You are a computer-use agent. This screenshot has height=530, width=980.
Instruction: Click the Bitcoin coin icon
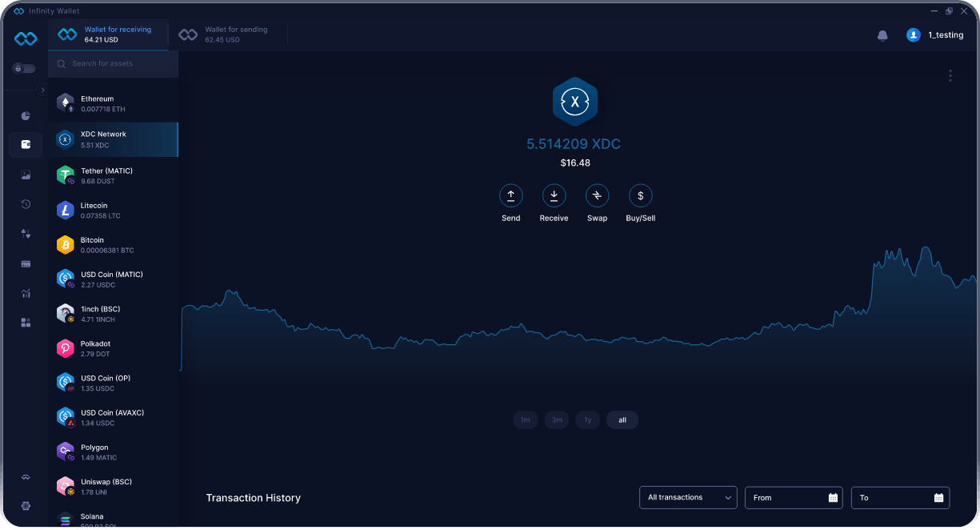[66, 245]
